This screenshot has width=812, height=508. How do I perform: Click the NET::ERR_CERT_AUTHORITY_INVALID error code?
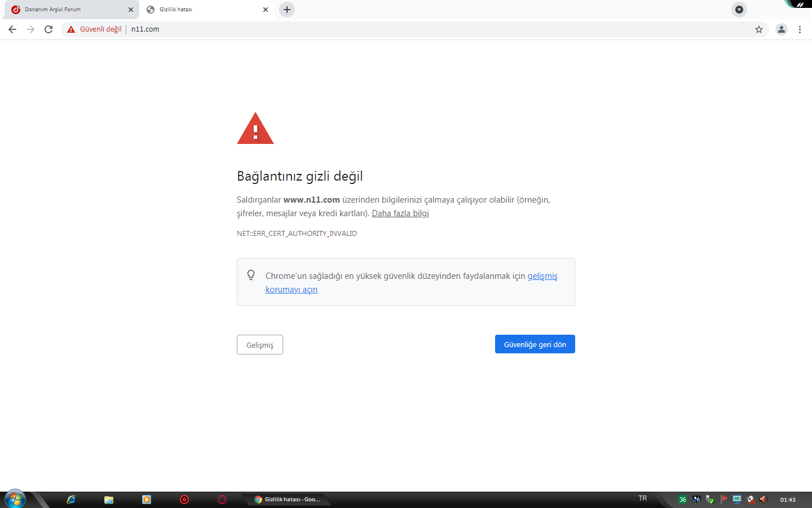tap(297, 234)
